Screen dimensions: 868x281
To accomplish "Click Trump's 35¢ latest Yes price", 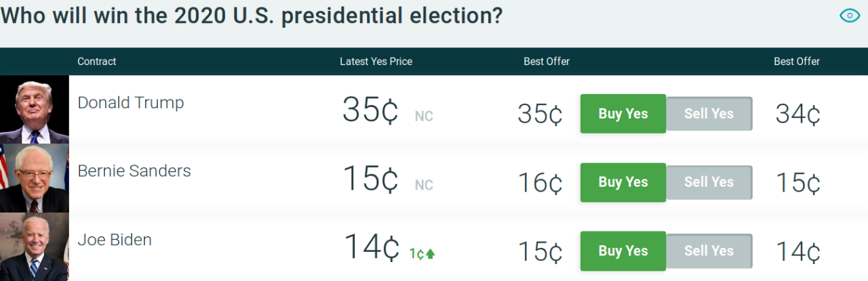I will pos(370,110).
